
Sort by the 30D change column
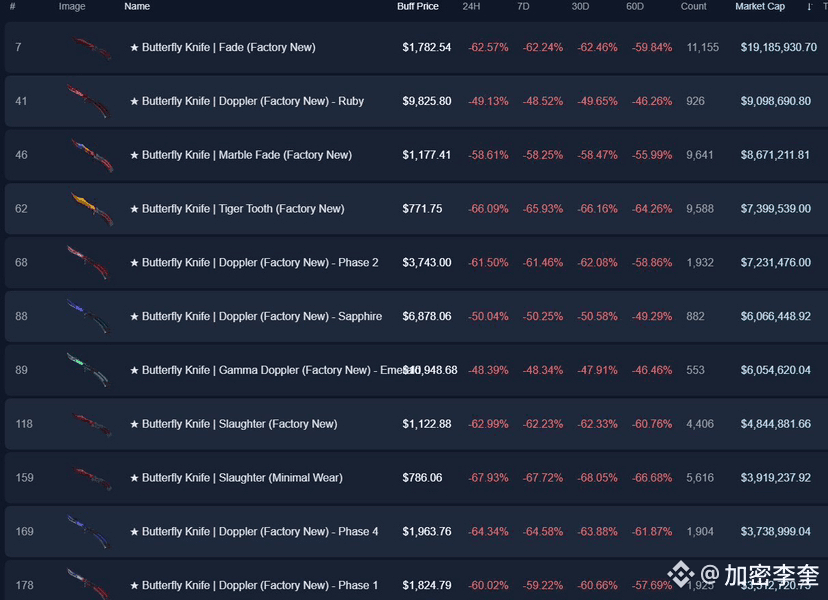coord(580,7)
